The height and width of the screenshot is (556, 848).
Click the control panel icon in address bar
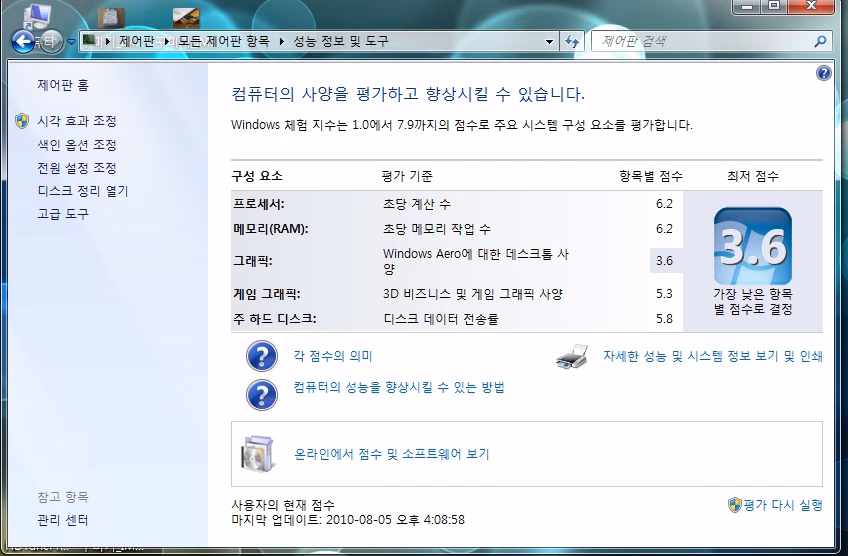(x=90, y=41)
